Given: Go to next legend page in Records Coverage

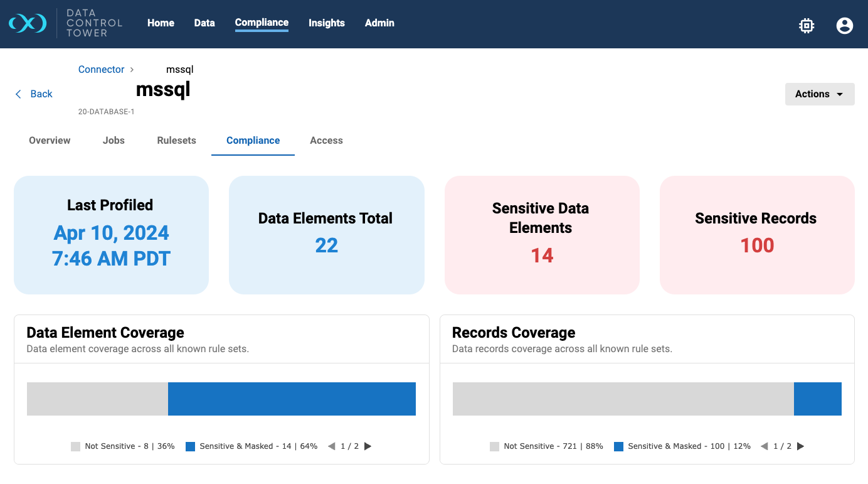Looking at the screenshot, I should click(x=800, y=446).
